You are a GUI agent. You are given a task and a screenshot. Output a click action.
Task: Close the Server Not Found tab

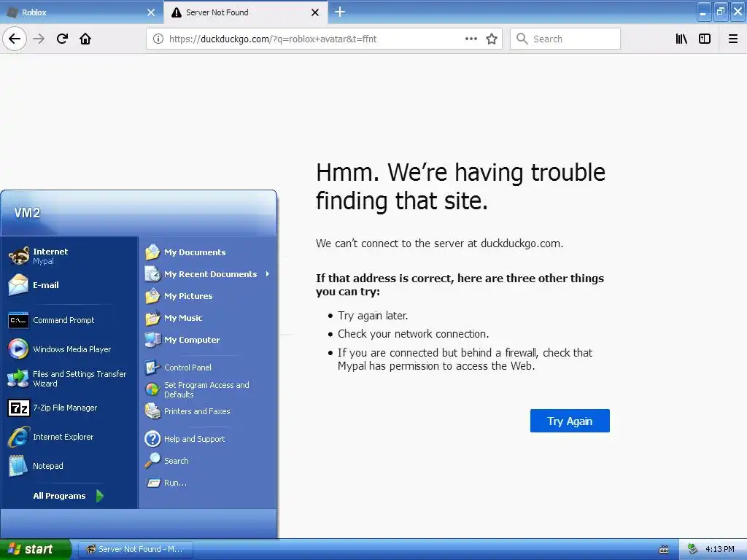pyautogui.click(x=315, y=12)
